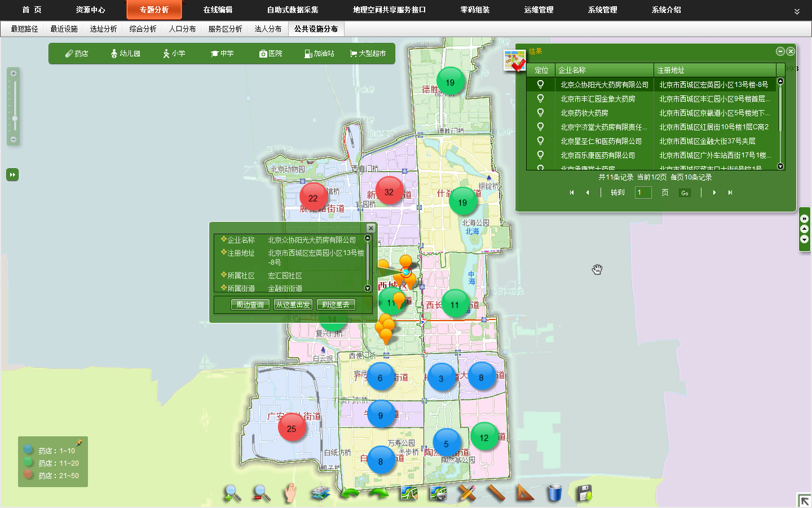Switch to vector road map view
Viewport: 812px width, 508px height.
409,493
